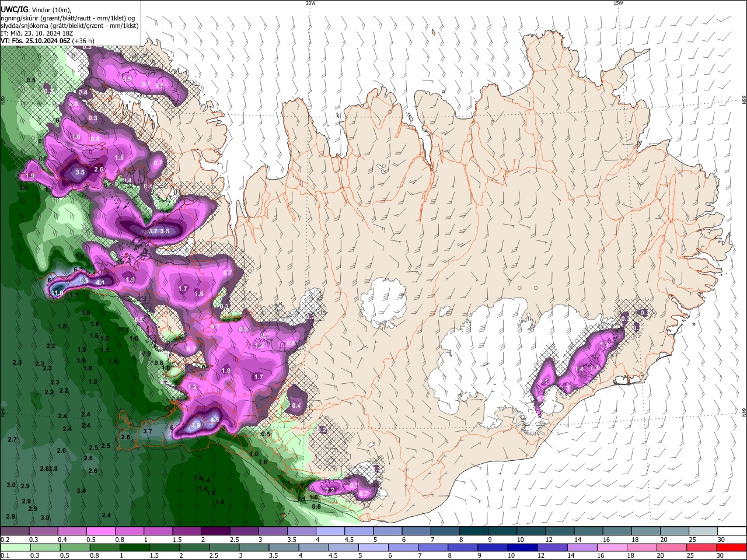Pick the top-row swatch between 1.5 and 2
The width and height of the screenshot is (747, 560).
coord(187,531)
